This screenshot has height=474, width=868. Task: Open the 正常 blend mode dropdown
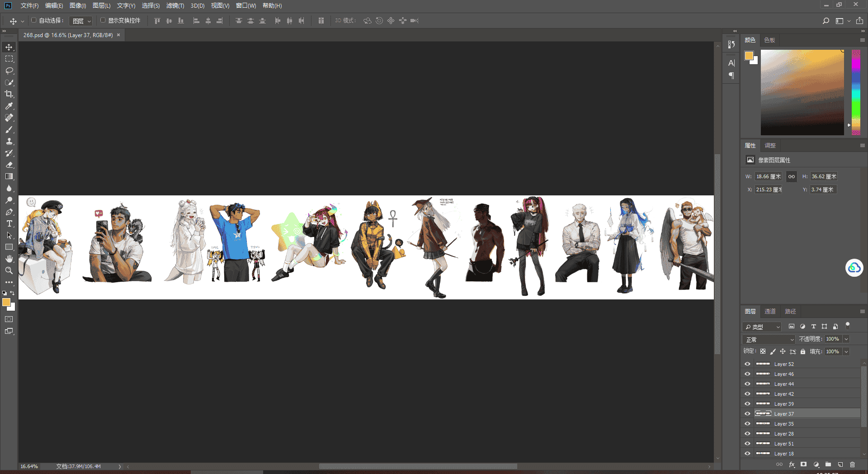coord(769,339)
